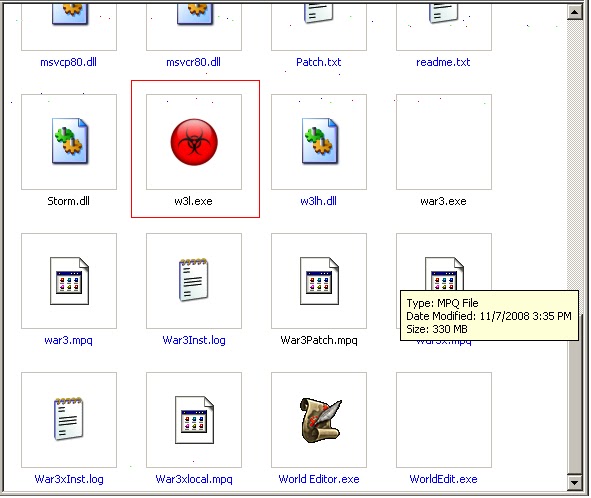Select the readme.txt file icon
This screenshot has height=498, width=591.
tap(444, 14)
